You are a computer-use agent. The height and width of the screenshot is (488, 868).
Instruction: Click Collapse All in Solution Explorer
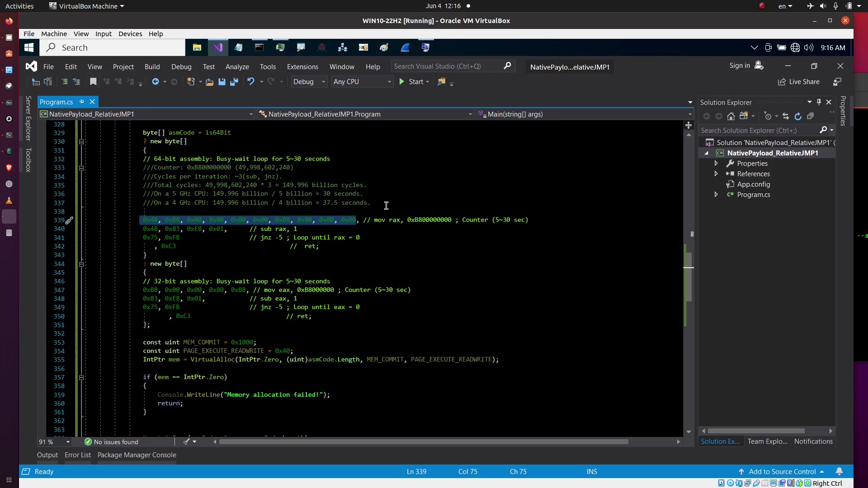811,116
